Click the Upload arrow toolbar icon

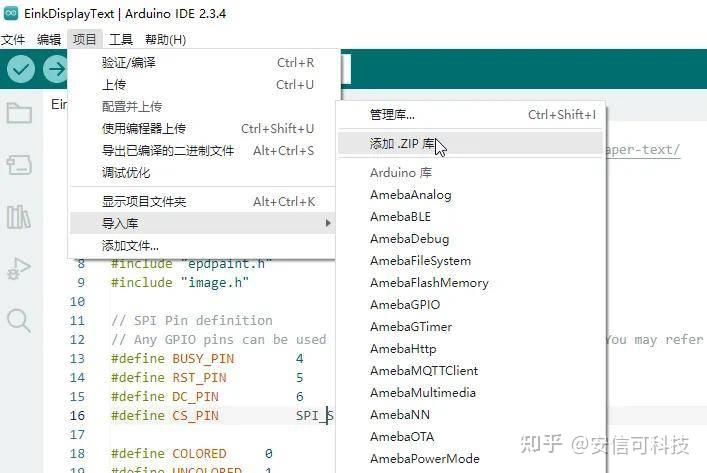(x=55, y=69)
